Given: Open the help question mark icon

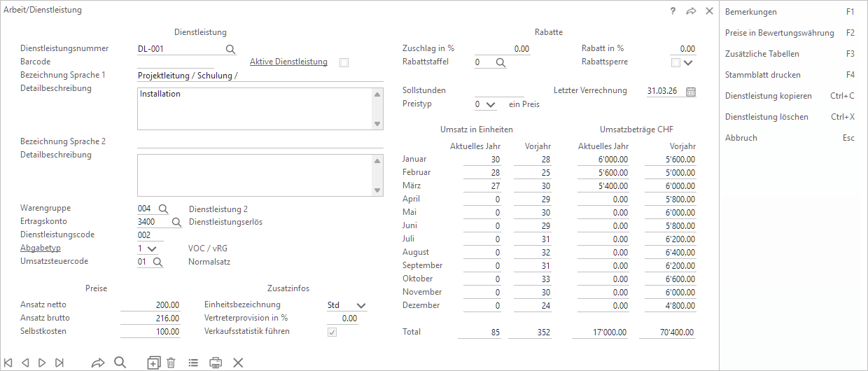Looking at the screenshot, I should pyautogui.click(x=673, y=11).
